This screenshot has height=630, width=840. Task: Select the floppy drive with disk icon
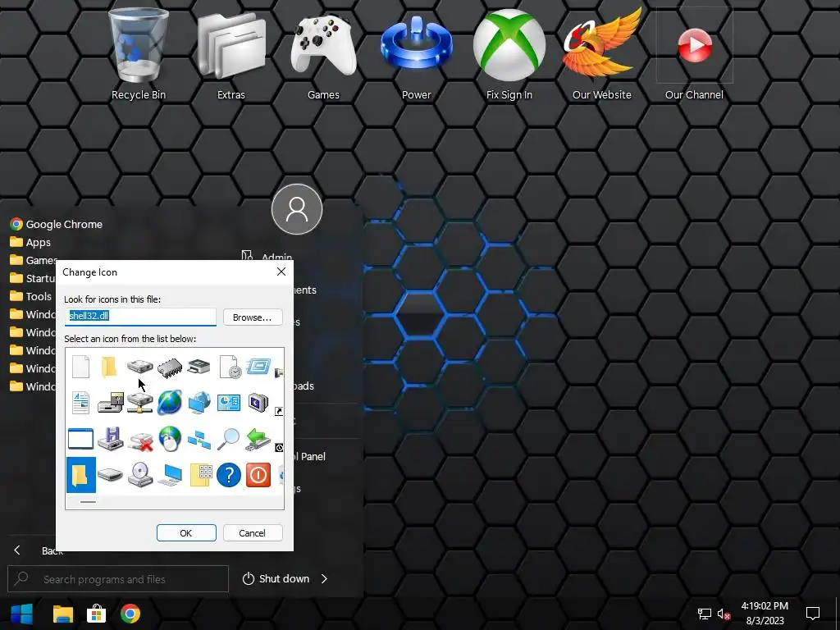click(x=111, y=402)
